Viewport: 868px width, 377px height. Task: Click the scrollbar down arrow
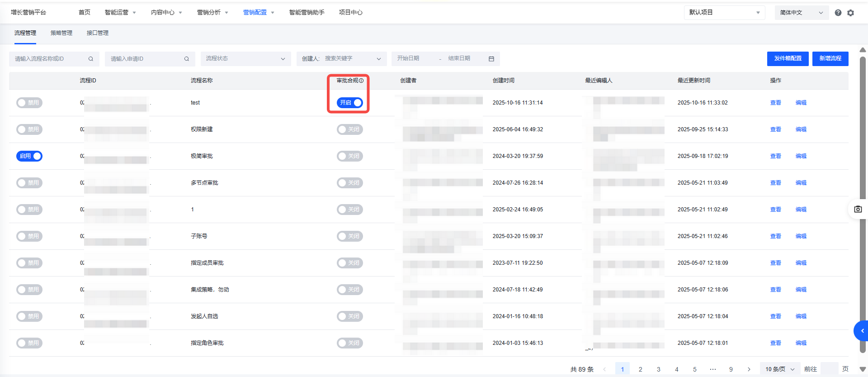863,369
